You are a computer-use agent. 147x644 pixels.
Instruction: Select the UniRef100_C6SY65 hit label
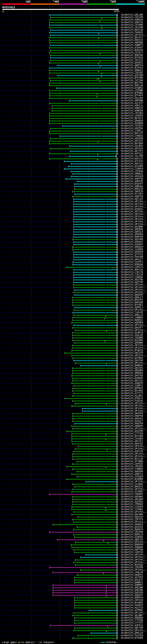click(x=132, y=17)
